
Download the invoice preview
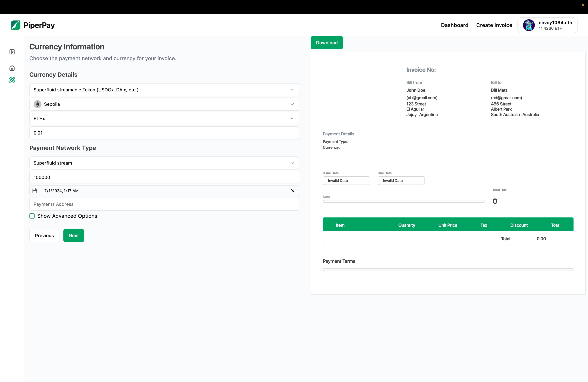pos(327,43)
